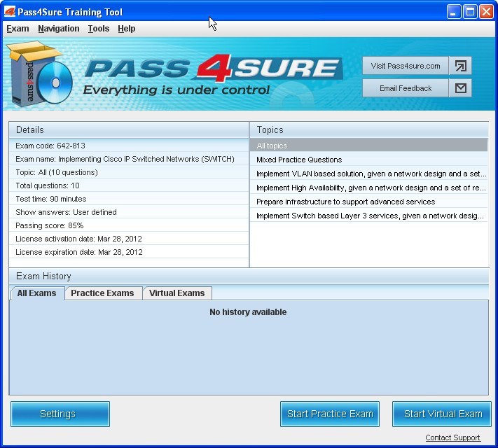Switch to the Virtual Exams tab

(x=177, y=293)
